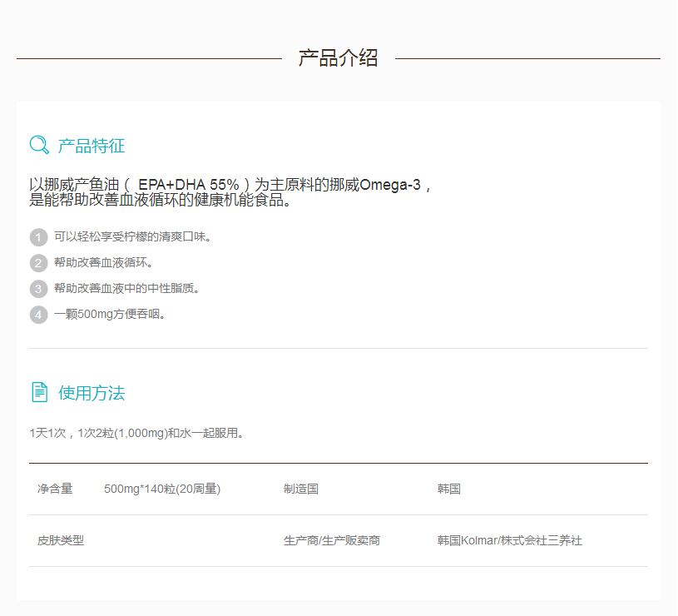Click the EPA+DHA 55% description line
Screen dimensions: 678x616
coord(230,185)
